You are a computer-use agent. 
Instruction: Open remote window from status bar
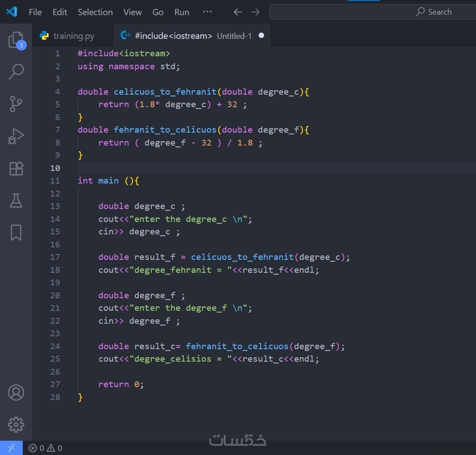coord(11,448)
